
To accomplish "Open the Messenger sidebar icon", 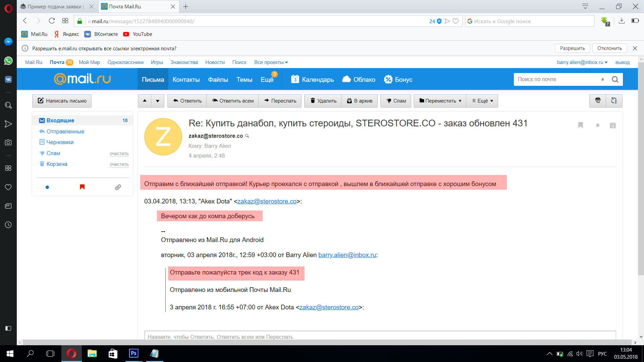I will pos(8,42).
